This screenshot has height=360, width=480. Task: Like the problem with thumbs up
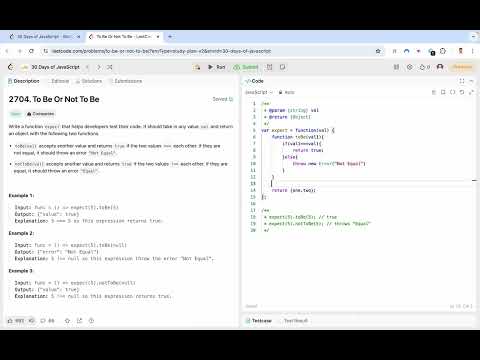pyautogui.click(x=16, y=321)
